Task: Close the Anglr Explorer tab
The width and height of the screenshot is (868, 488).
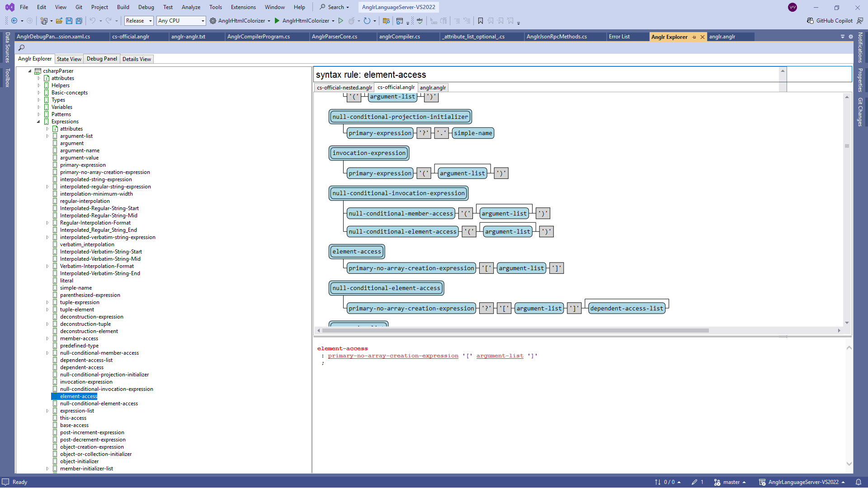Action: click(703, 37)
